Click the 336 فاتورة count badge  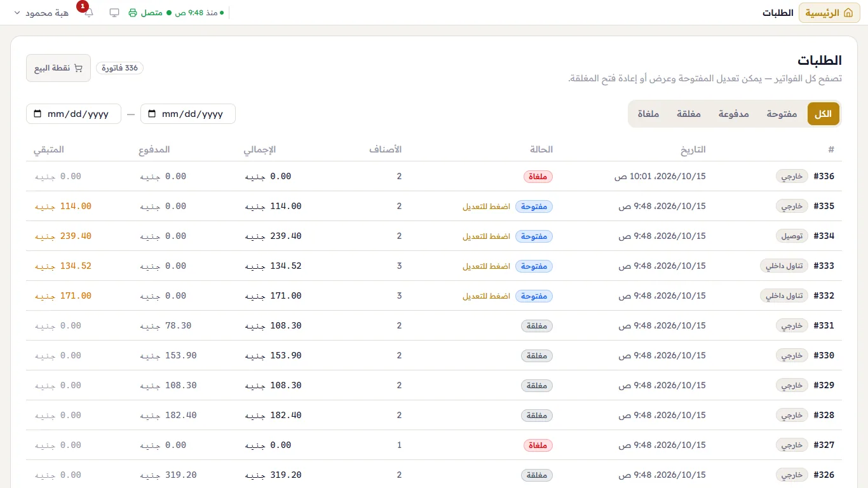[120, 68]
